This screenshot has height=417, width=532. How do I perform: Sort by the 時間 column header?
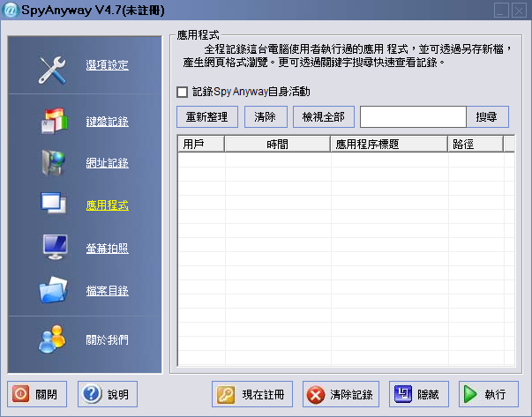(x=277, y=143)
